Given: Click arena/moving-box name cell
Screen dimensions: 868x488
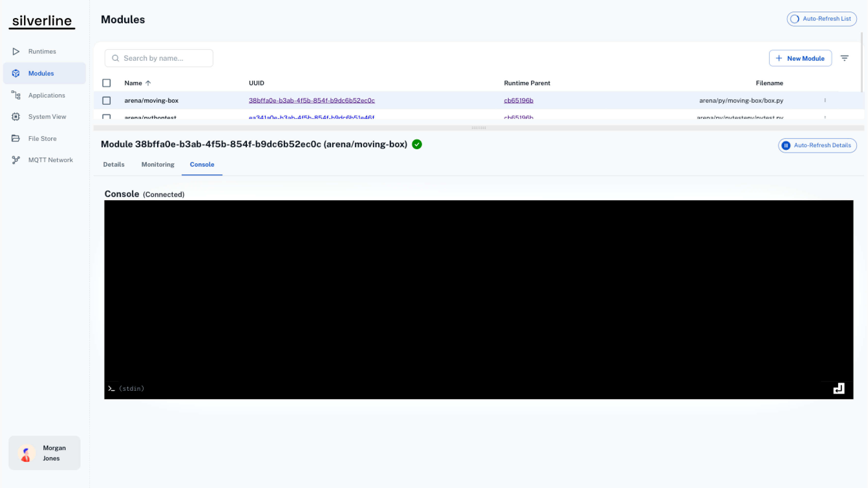Looking at the screenshot, I should 151,100.
